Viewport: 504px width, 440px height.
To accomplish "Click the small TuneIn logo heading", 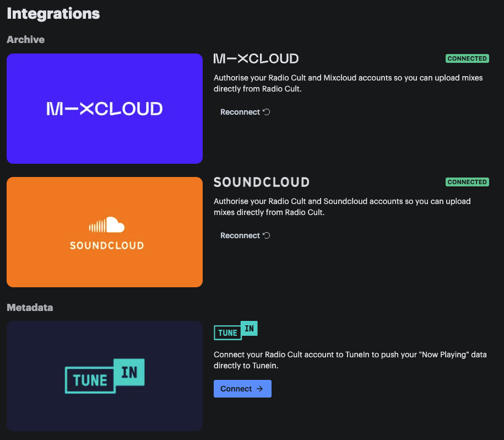I will tap(236, 330).
